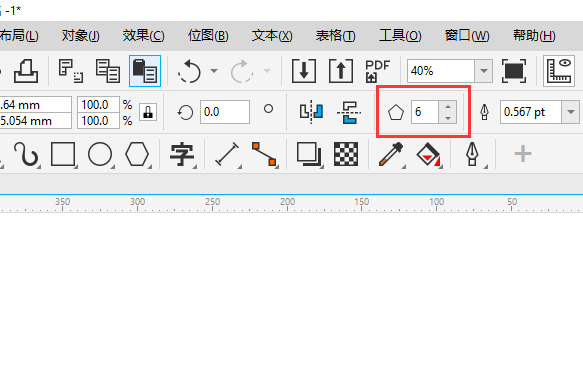Activate the Transparency checkerboard tool
The height and width of the screenshot is (374, 583).
coord(346,154)
